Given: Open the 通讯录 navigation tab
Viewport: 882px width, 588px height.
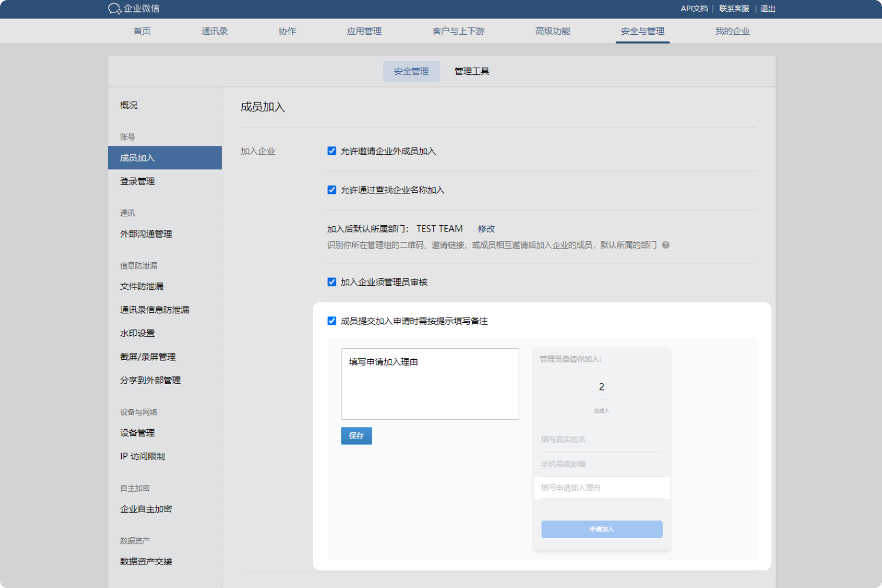Looking at the screenshot, I should (x=215, y=31).
